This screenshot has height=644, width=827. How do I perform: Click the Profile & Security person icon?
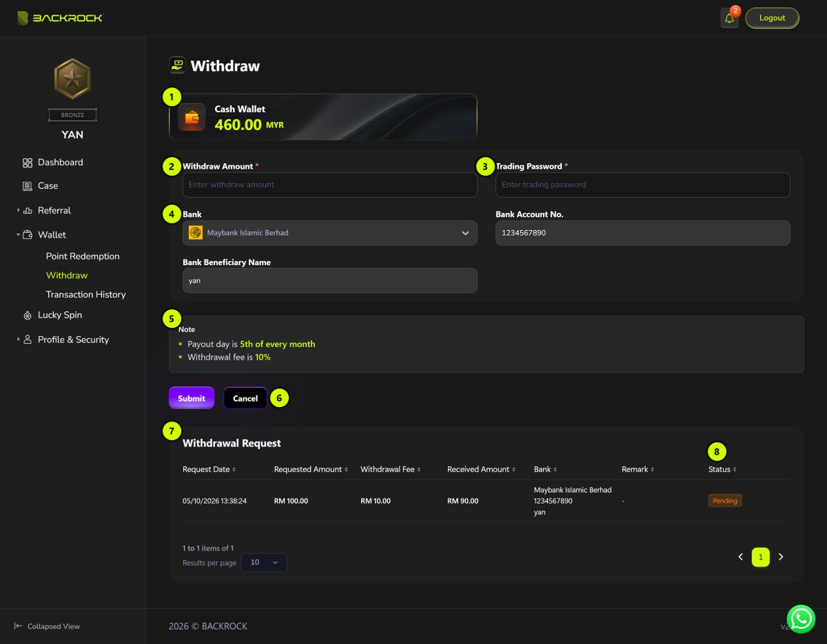click(x=28, y=340)
